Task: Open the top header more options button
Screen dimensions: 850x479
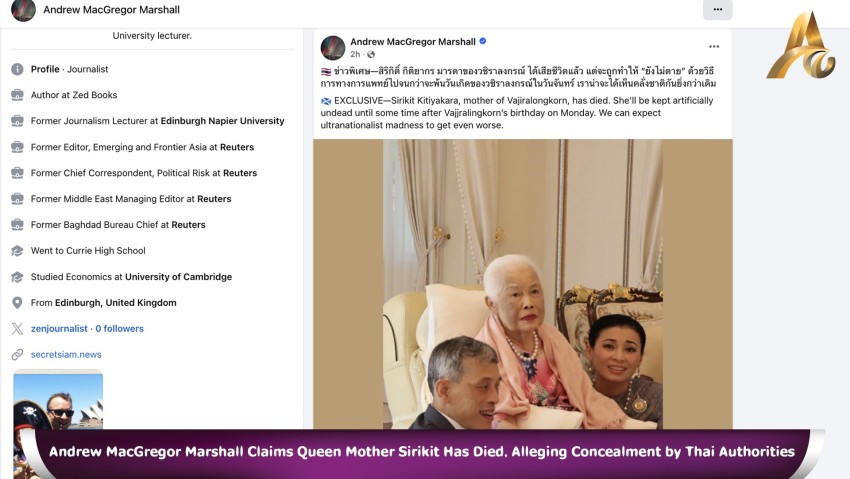Action: (717, 10)
